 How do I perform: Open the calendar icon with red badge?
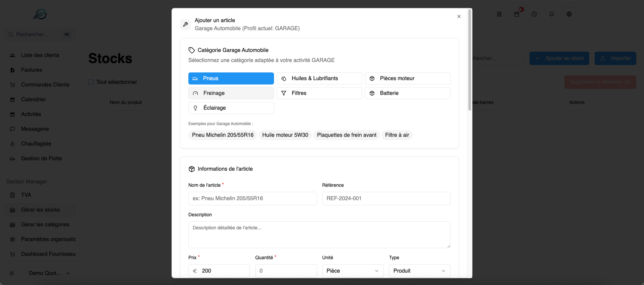pos(517,14)
